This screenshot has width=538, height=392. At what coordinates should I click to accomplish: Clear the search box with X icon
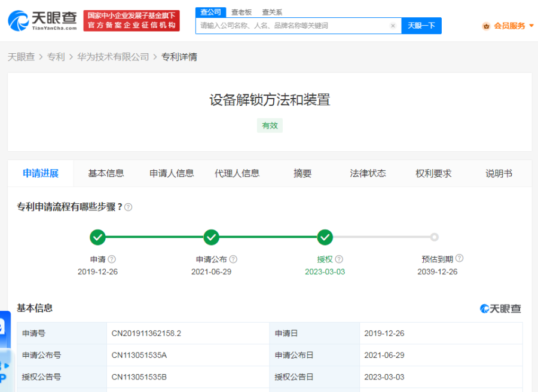pos(393,26)
